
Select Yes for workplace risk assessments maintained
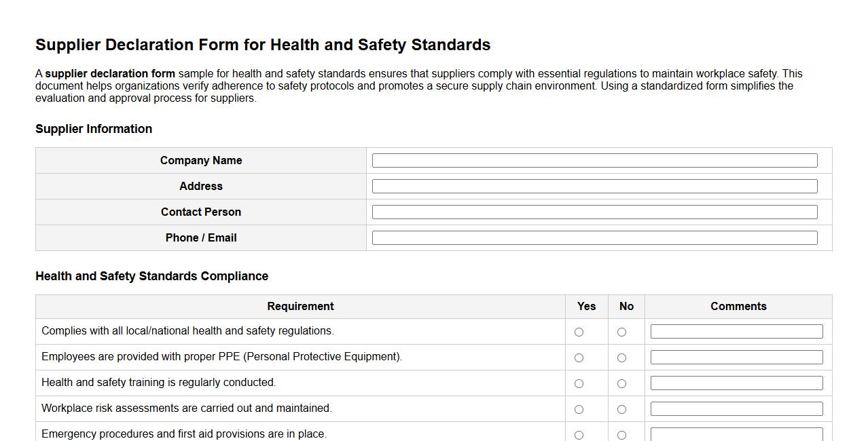coord(579,409)
